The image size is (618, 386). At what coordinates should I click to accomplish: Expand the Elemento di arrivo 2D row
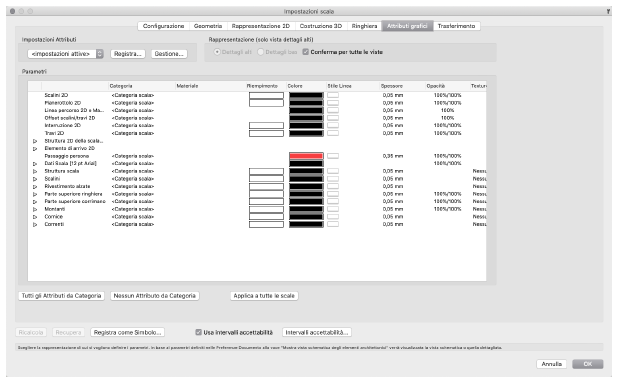click(x=35, y=149)
